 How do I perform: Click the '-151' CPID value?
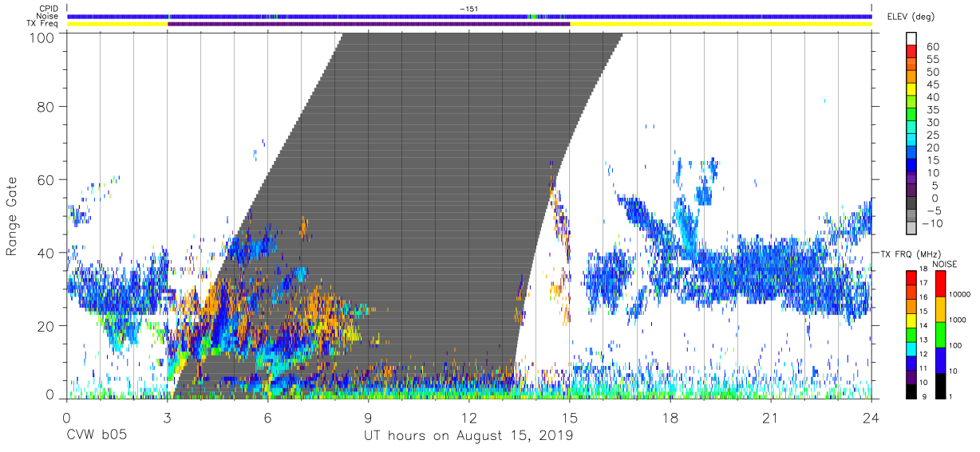pos(469,8)
